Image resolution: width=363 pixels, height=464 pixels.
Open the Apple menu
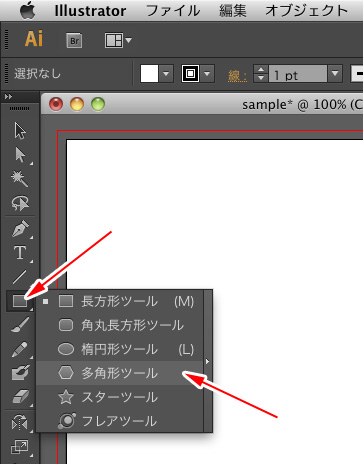[x=28, y=11]
